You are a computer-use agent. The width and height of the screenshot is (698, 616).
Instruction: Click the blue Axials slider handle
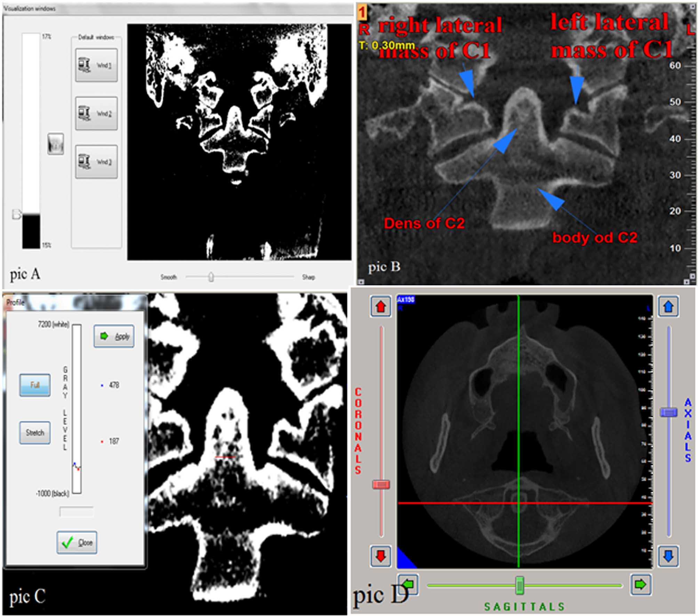pyautogui.click(x=668, y=412)
